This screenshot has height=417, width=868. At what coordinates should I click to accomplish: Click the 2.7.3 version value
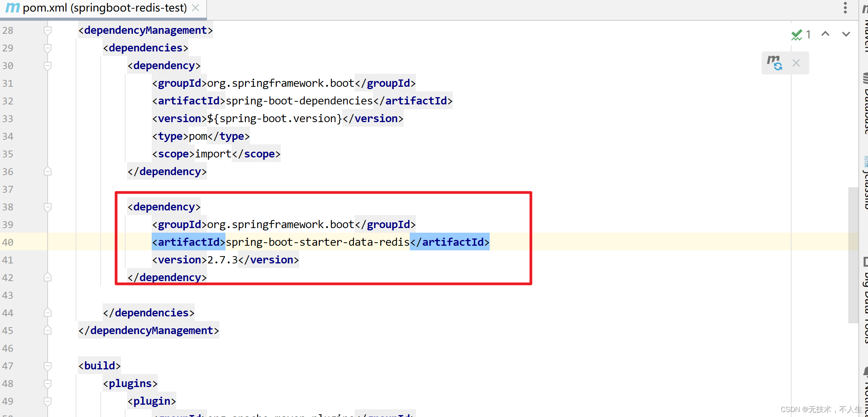click(223, 260)
